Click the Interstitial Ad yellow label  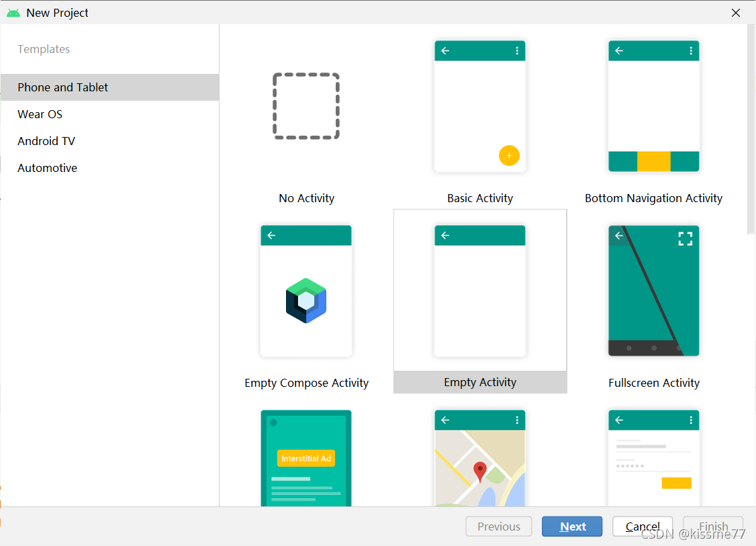click(306, 458)
